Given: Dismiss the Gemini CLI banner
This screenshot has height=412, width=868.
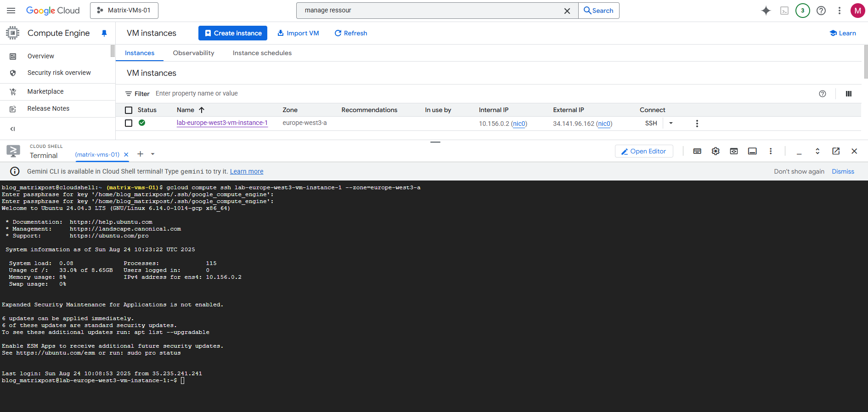Looking at the screenshot, I should coord(843,171).
